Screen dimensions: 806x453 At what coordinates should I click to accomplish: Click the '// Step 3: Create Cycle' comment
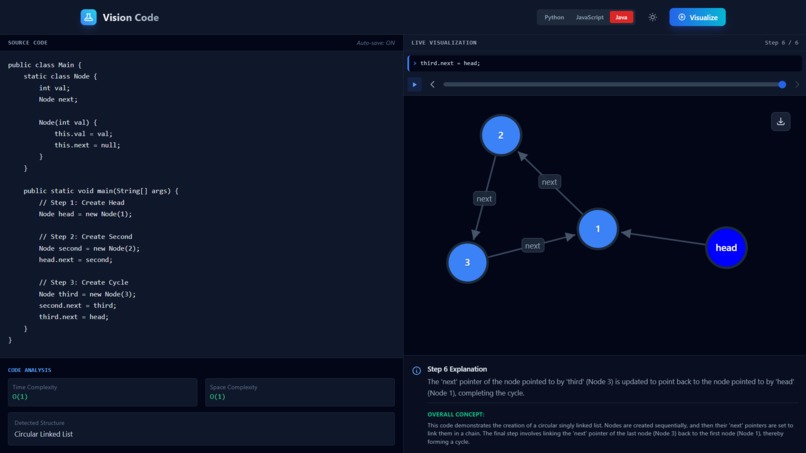[83, 282]
